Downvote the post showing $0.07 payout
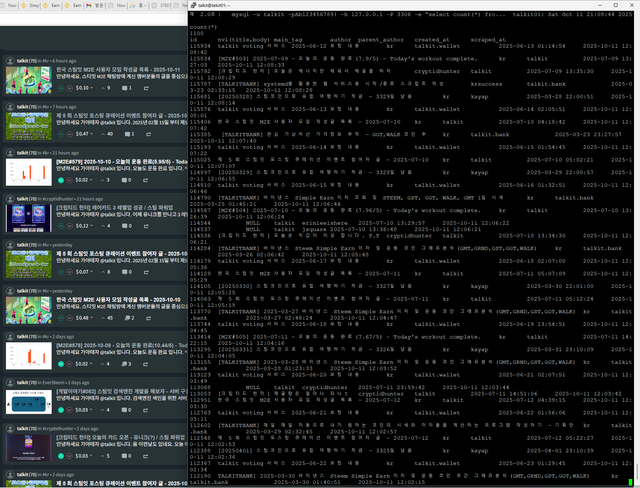 pyautogui.click(x=69, y=272)
